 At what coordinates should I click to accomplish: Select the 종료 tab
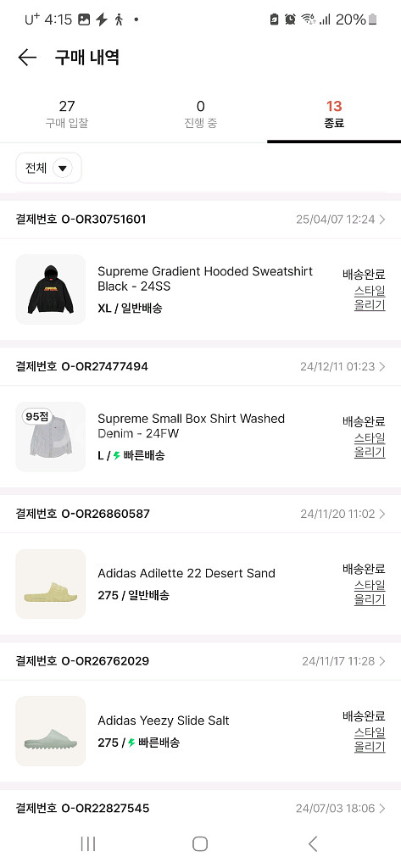[x=334, y=114]
